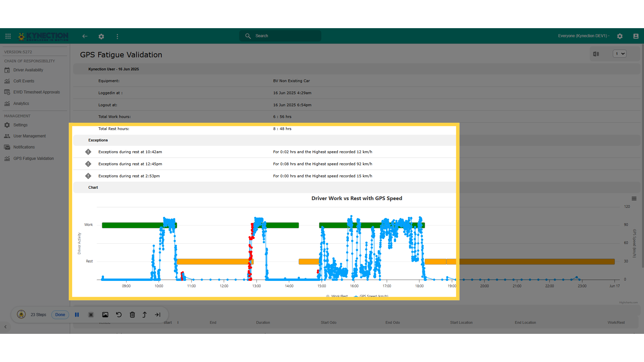Click the Kynection logo

tap(43, 36)
